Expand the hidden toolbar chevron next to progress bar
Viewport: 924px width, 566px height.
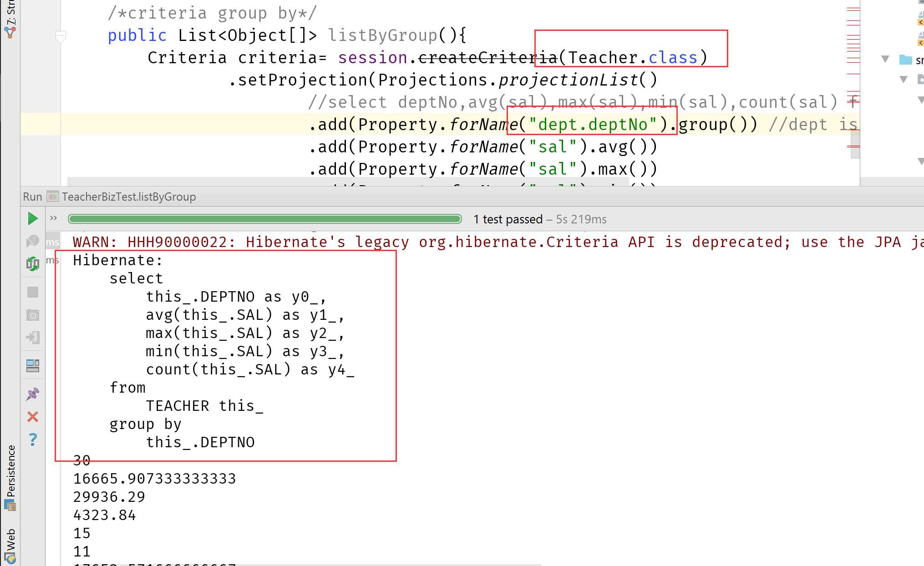54,218
